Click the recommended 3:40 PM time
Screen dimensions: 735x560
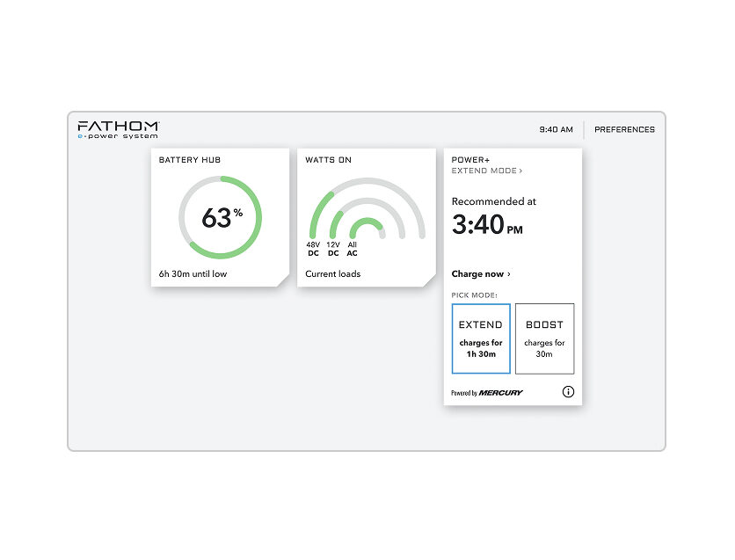(x=487, y=225)
